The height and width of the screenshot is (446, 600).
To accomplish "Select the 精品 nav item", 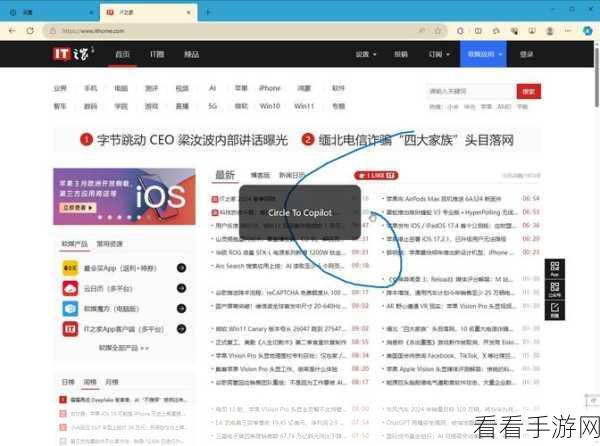I will (191, 54).
